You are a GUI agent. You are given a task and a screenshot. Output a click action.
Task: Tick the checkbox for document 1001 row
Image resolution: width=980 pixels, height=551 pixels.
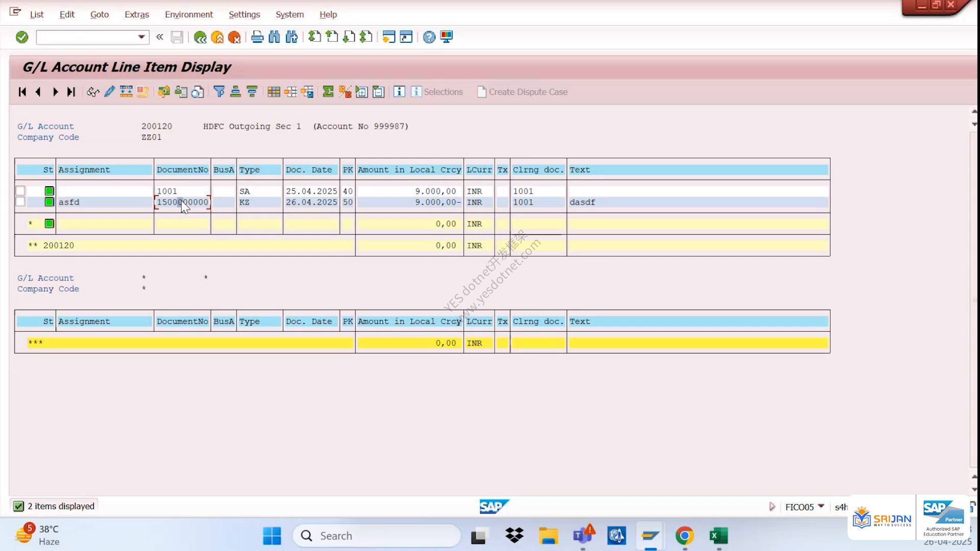pyautogui.click(x=20, y=191)
